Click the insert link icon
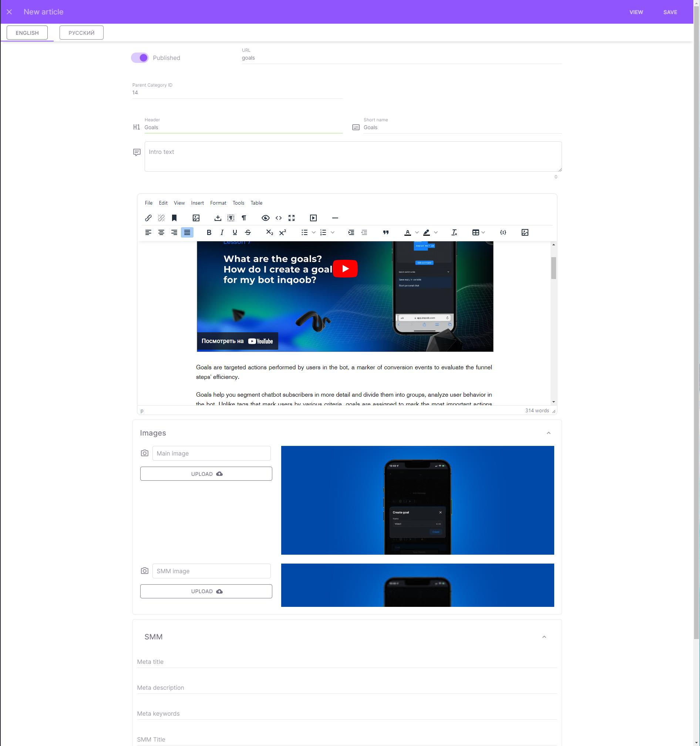700x746 pixels. coord(148,218)
